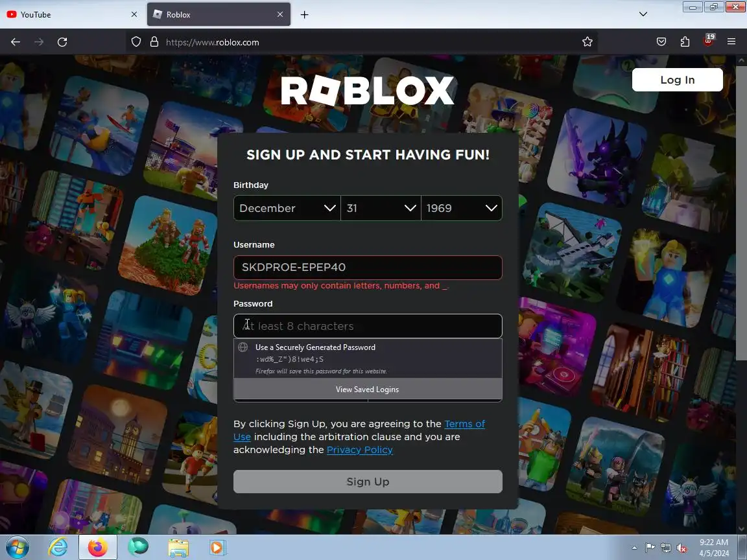Launch Internet Explorer from the taskbar
The height and width of the screenshot is (560, 747).
[x=58, y=547]
